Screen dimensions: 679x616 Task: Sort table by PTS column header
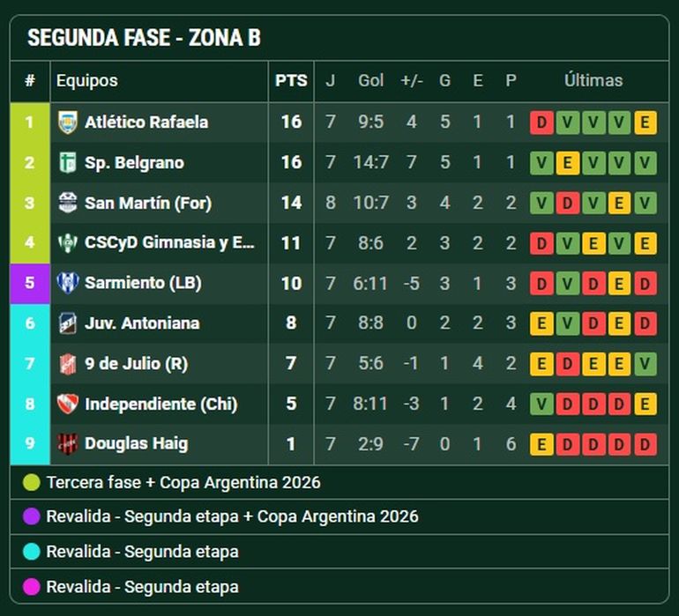click(291, 80)
